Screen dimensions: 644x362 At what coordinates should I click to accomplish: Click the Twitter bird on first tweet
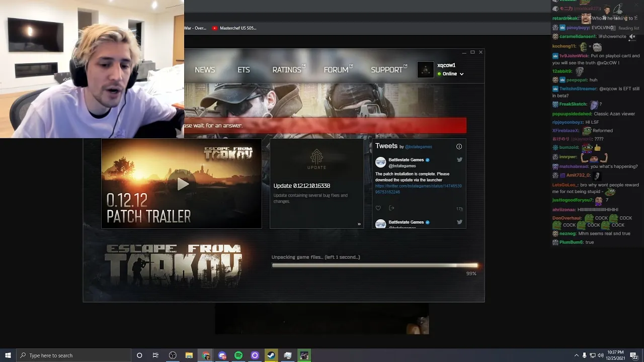459,160
